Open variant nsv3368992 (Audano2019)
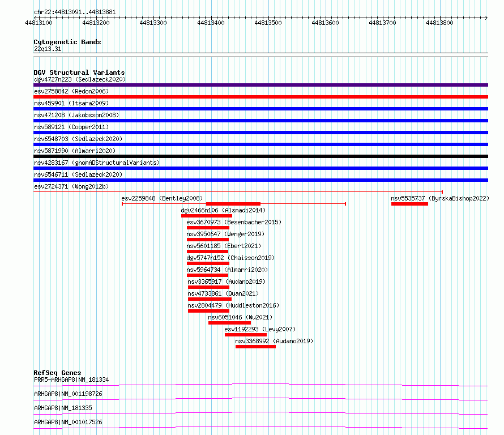Screen dimensions: 504x435 (x=274, y=341)
